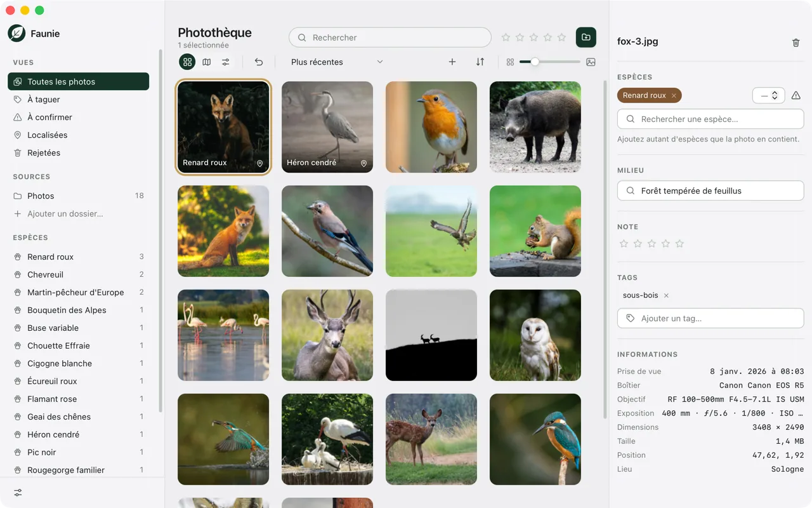Viewport: 812px width, 508px height.
Task: Select Chouette Effraie in the species list
Action: pyautogui.click(x=78, y=345)
